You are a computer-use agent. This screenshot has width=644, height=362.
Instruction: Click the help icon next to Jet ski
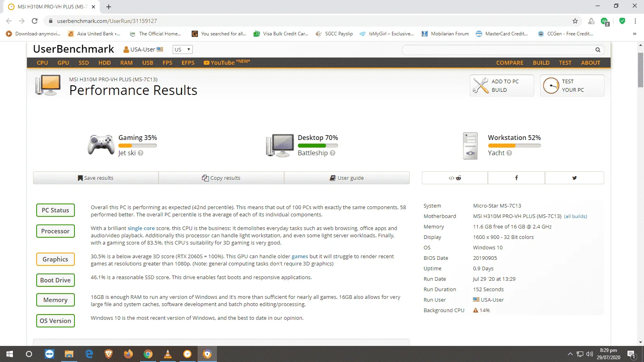point(140,153)
